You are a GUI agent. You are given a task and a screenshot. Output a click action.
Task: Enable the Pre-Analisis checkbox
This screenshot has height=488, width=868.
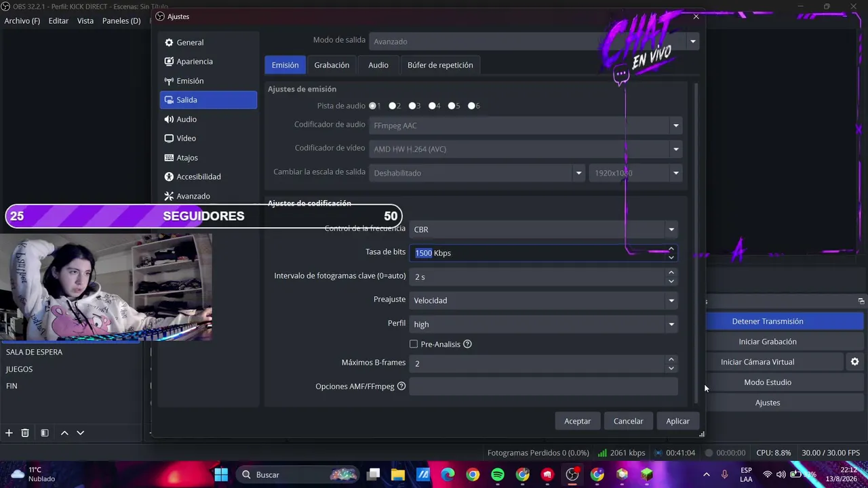pyautogui.click(x=414, y=344)
